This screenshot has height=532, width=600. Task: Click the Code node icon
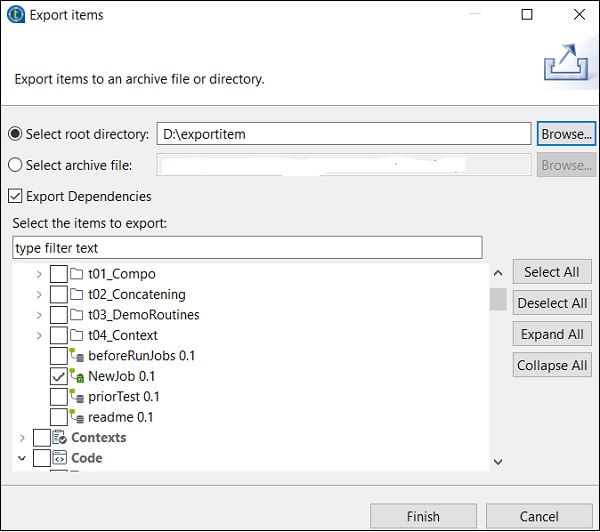click(59, 458)
